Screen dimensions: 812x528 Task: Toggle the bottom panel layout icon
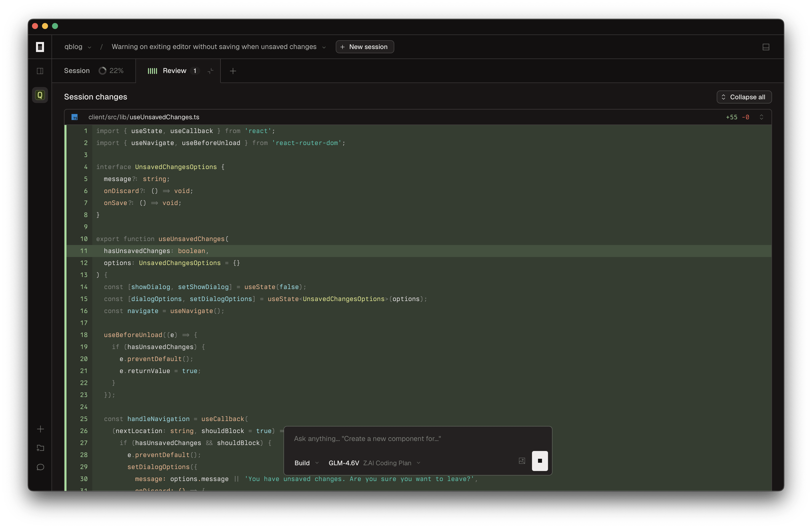pyautogui.click(x=765, y=47)
